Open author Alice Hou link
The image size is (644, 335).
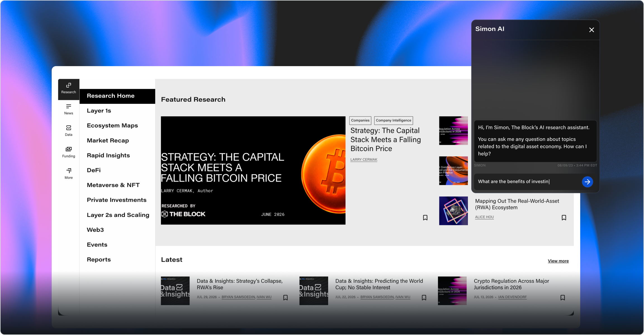(x=484, y=217)
